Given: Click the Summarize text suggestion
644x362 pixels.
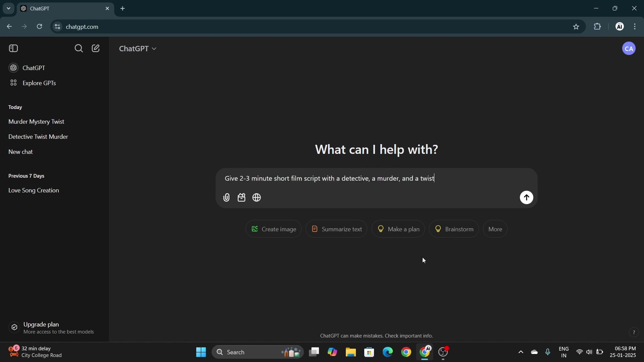Looking at the screenshot, I should click(337, 230).
